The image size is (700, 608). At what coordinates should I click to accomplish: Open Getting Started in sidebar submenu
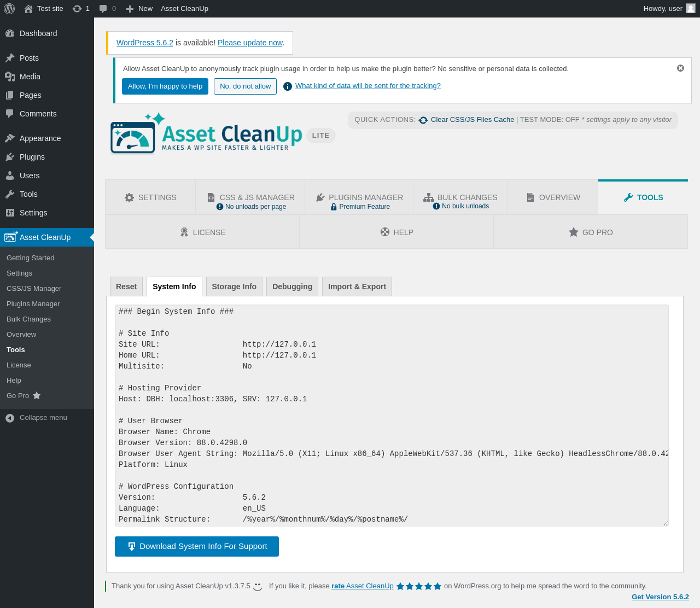pos(31,258)
